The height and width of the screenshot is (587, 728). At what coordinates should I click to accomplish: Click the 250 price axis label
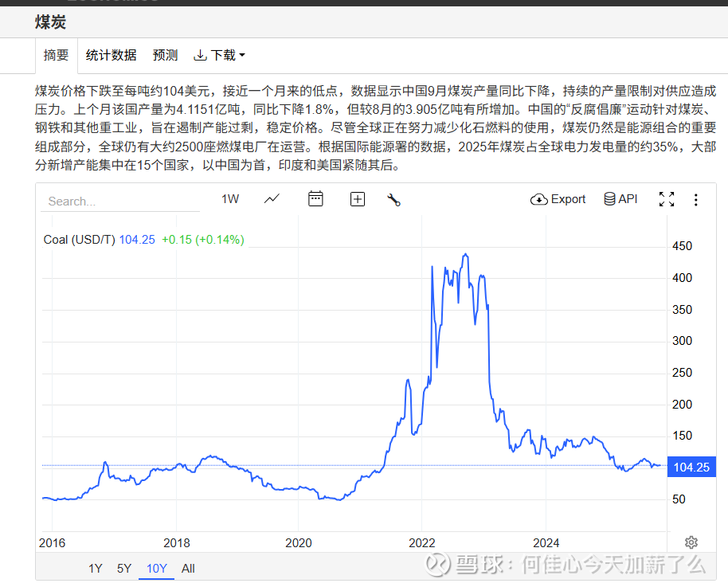pyautogui.click(x=682, y=373)
